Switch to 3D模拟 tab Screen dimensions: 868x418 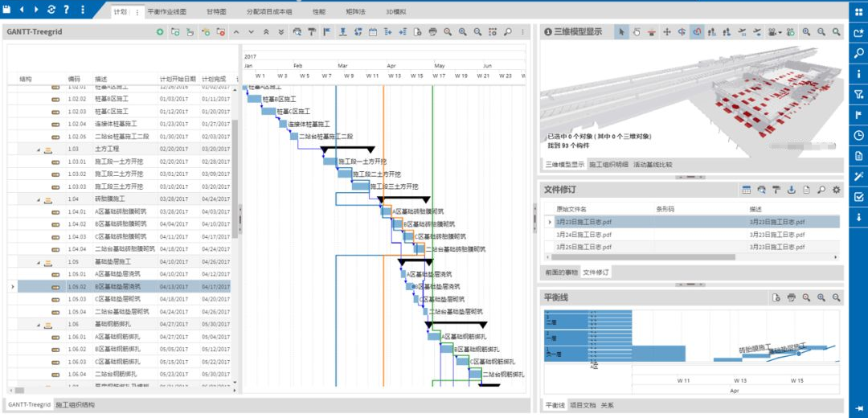point(395,11)
